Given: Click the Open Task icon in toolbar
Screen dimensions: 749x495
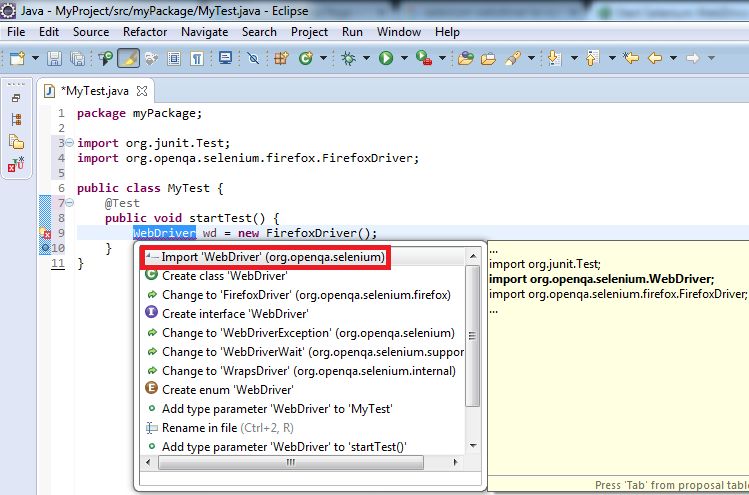Looking at the screenshot, I should point(151,58).
